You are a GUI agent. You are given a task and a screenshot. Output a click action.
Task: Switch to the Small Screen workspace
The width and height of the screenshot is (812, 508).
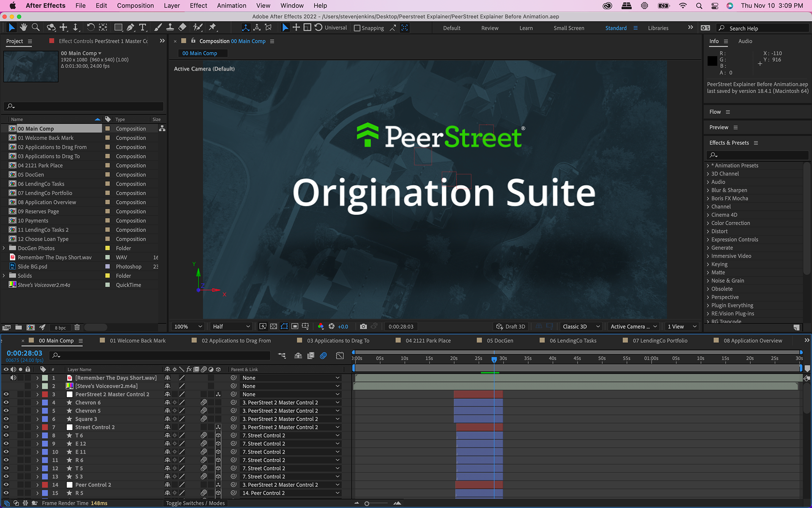coord(569,28)
